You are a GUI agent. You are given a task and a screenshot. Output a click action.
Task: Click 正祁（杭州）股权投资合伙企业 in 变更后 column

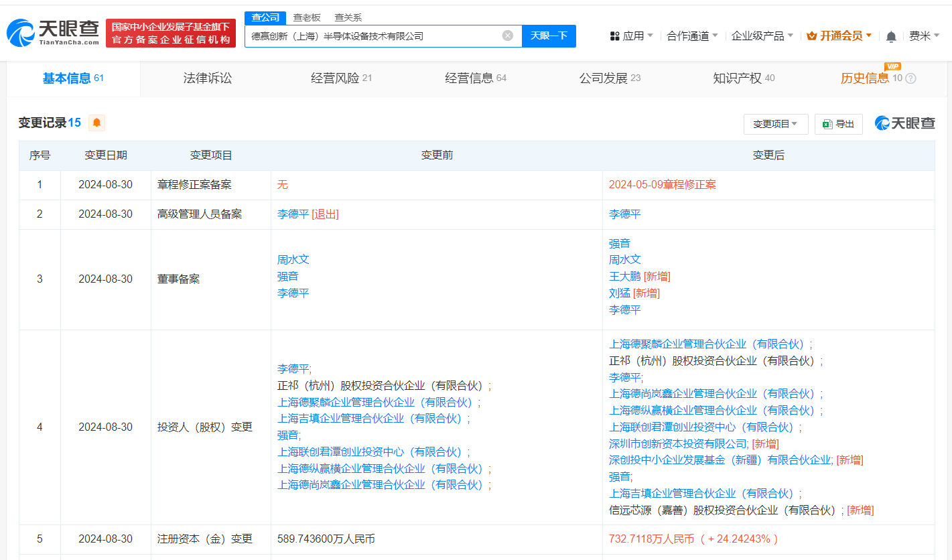715,360
